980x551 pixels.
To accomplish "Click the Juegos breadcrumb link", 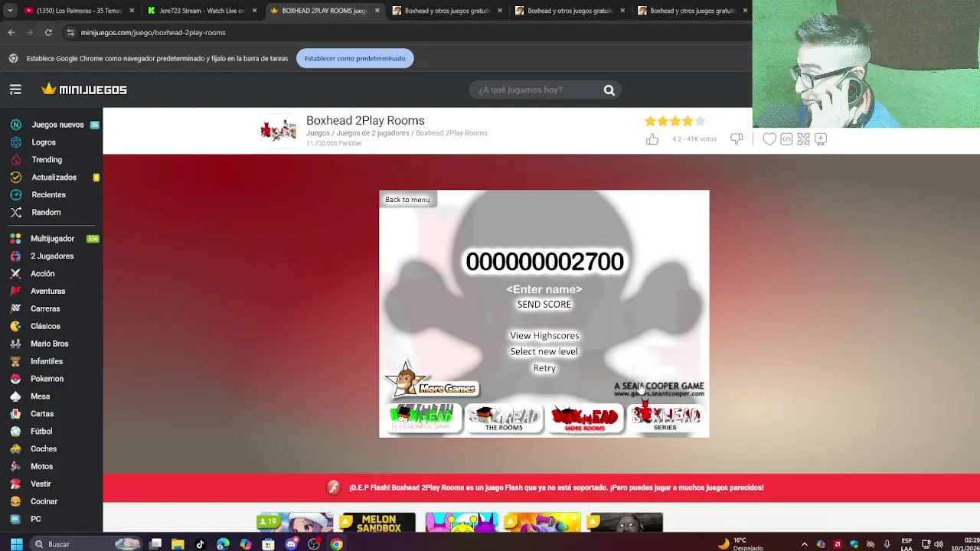I will coord(318,133).
